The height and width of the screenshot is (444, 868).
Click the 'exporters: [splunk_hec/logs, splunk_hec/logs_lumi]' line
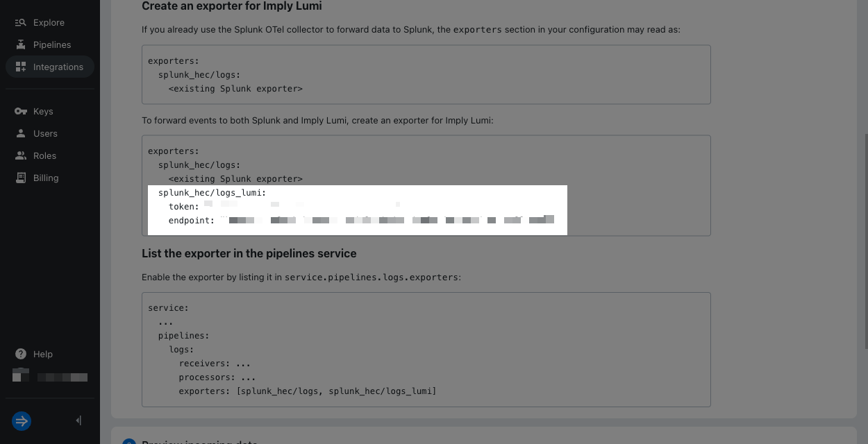click(308, 391)
